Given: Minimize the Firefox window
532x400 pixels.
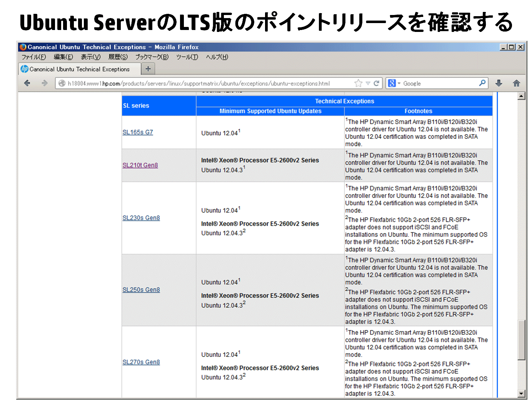Looking at the screenshot, I should [503, 47].
